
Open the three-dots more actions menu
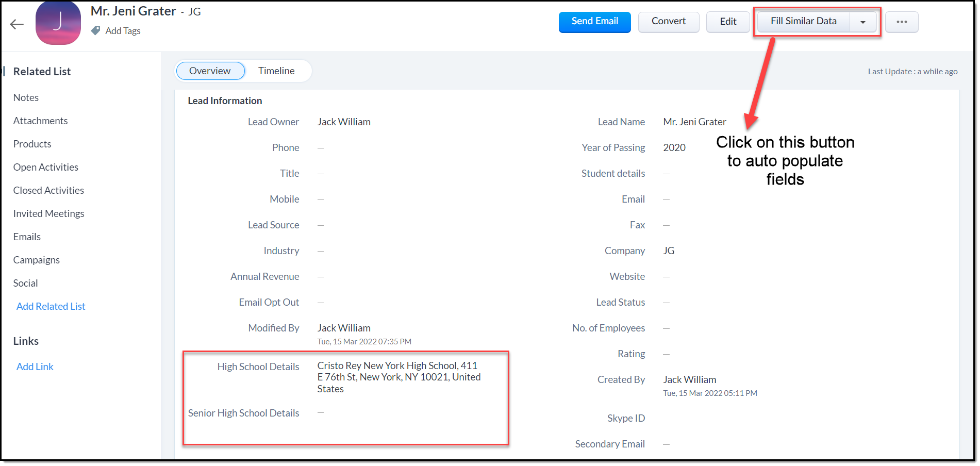click(x=902, y=22)
